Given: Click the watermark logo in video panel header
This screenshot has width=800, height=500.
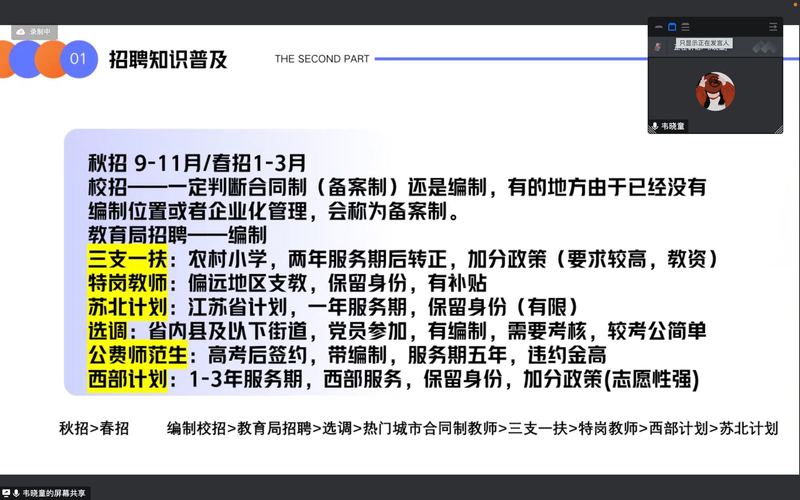Looking at the screenshot, I should click(x=765, y=46).
